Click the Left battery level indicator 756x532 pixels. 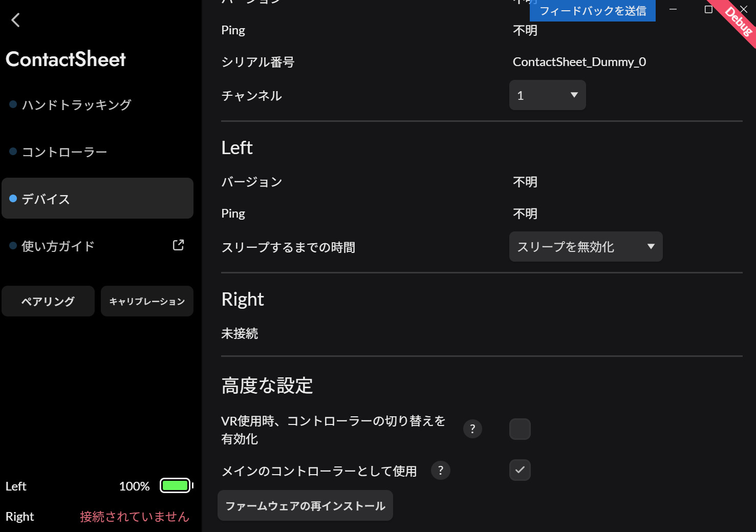(x=176, y=485)
